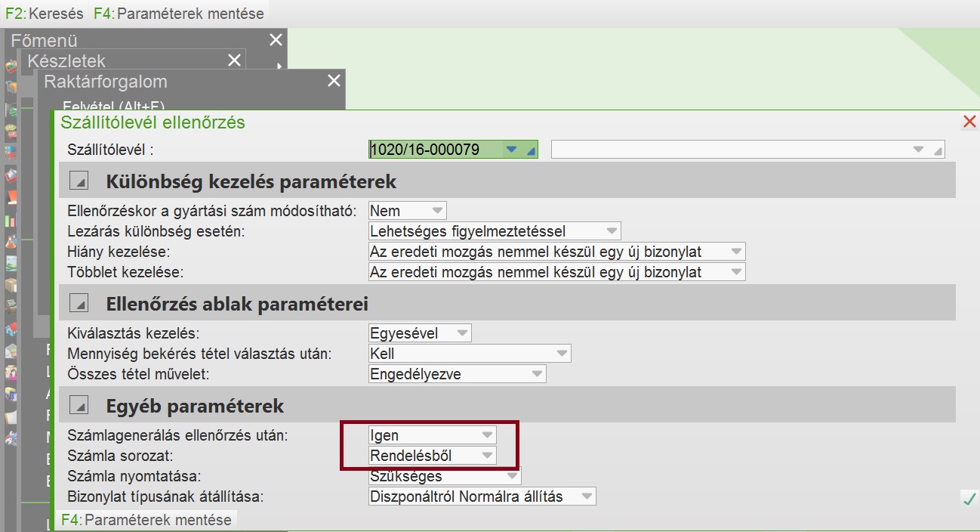Click the house icon in sidebar
Screen dimensions: 980x532
tap(11, 328)
